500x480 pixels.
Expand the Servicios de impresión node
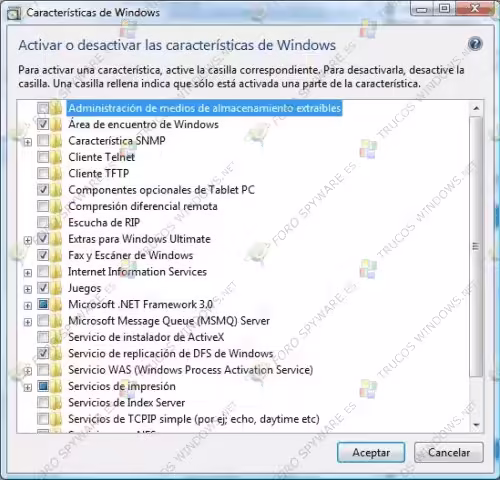click(x=28, y=387)
